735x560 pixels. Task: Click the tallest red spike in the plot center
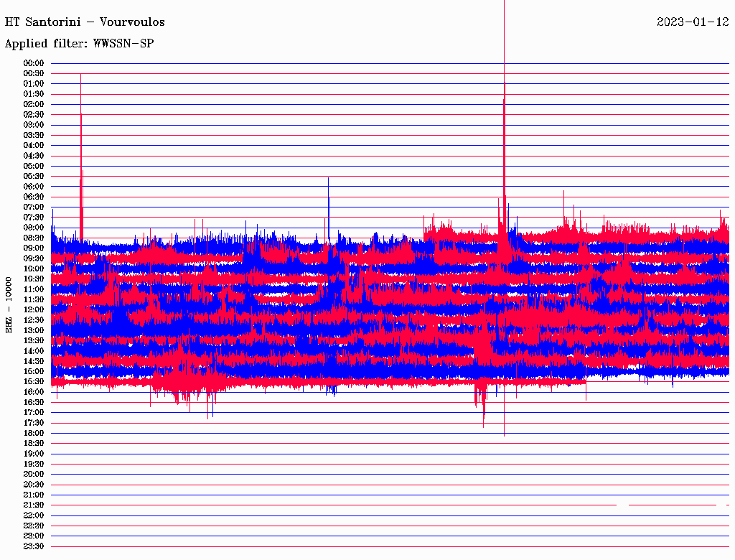click(x=504, y=108)
